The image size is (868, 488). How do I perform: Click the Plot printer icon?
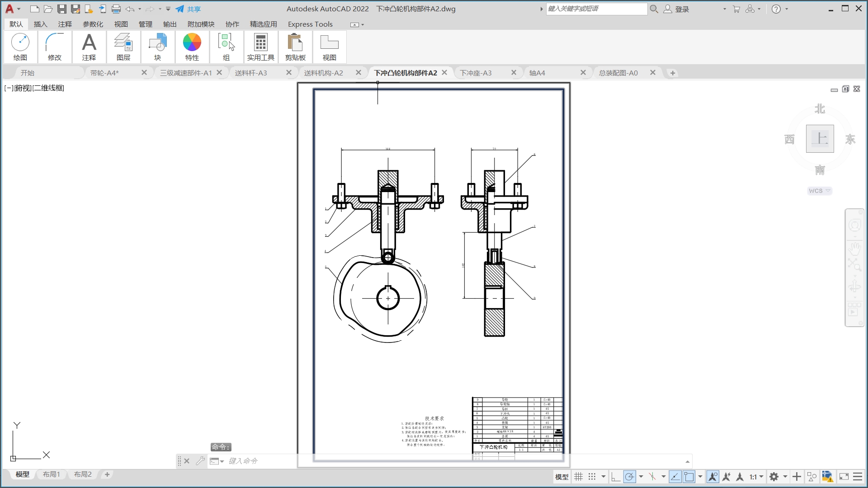[x=116, y=9]
